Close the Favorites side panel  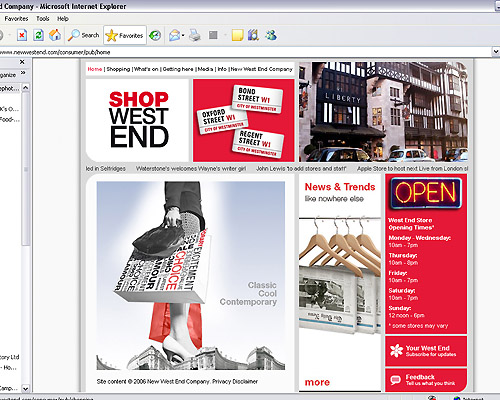(x=22, y=62)
